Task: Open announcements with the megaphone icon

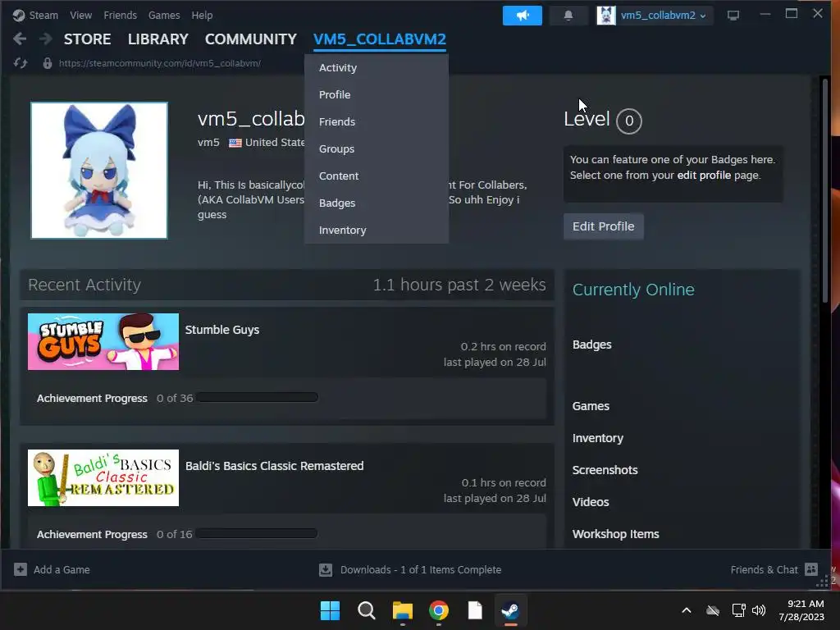Action: click(522, 16)
